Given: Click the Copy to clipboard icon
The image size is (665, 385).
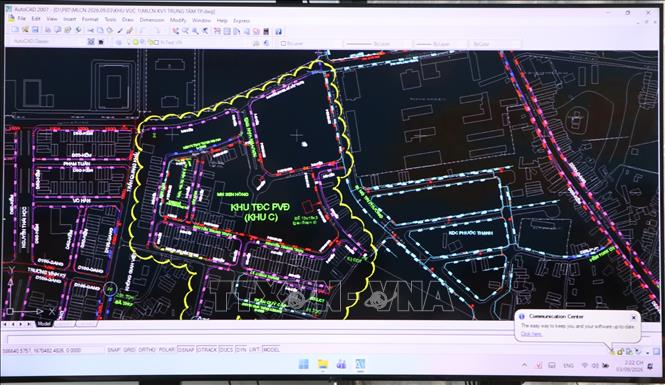Looking at the screenshot, I should (x=100, y=31).
